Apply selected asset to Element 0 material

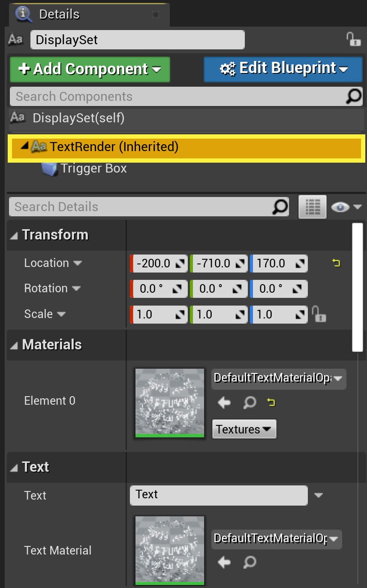point(223,403)
